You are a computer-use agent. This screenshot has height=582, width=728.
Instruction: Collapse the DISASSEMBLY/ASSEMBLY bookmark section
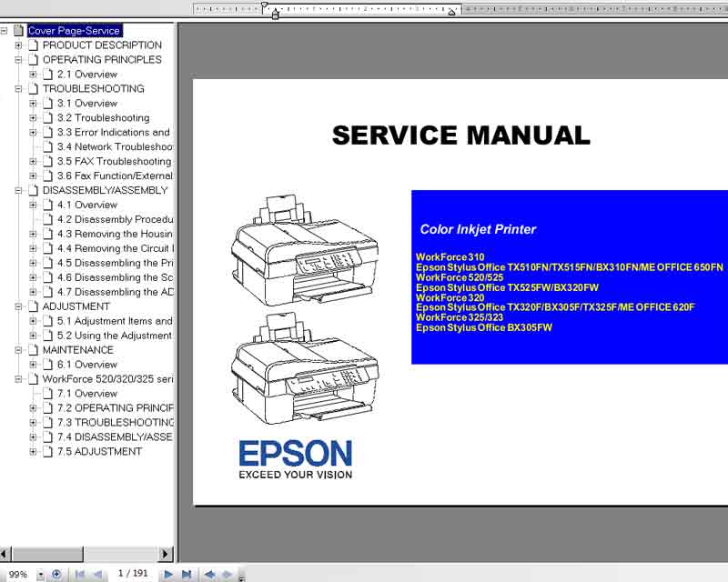[x=18, y=190]
